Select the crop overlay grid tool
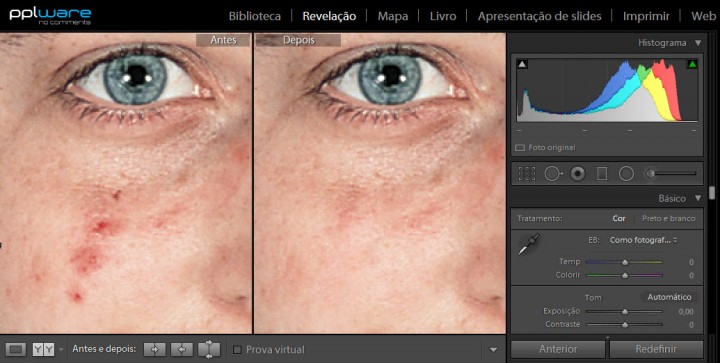 tap(527, 174)
